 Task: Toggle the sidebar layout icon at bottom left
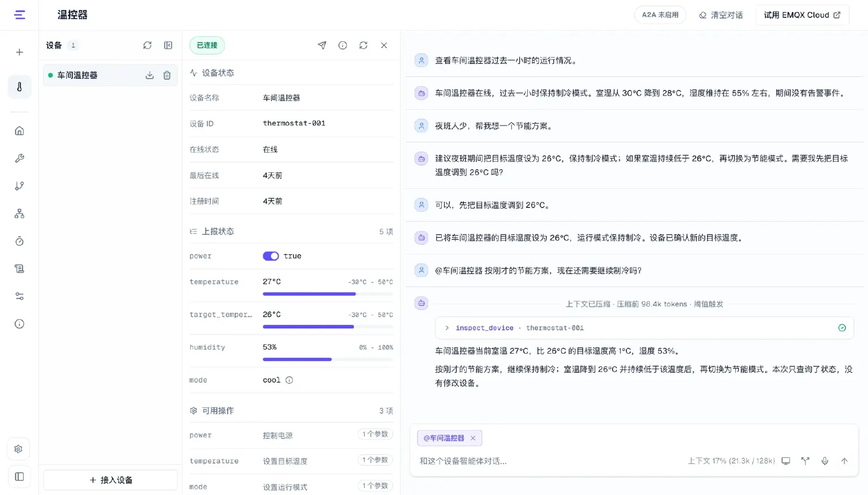pyautogui.click(x=19, y=476)
